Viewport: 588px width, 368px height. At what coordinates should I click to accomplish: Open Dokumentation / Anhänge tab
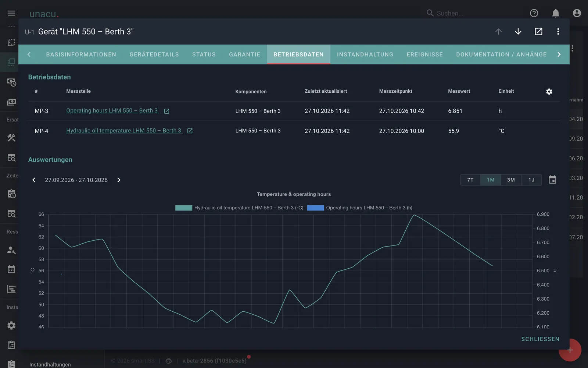point(502,54)
